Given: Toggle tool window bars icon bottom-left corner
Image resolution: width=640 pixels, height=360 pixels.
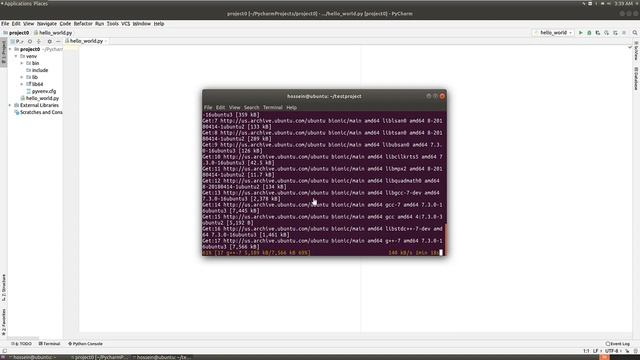Looking at the screenshot, I should 4,351.
